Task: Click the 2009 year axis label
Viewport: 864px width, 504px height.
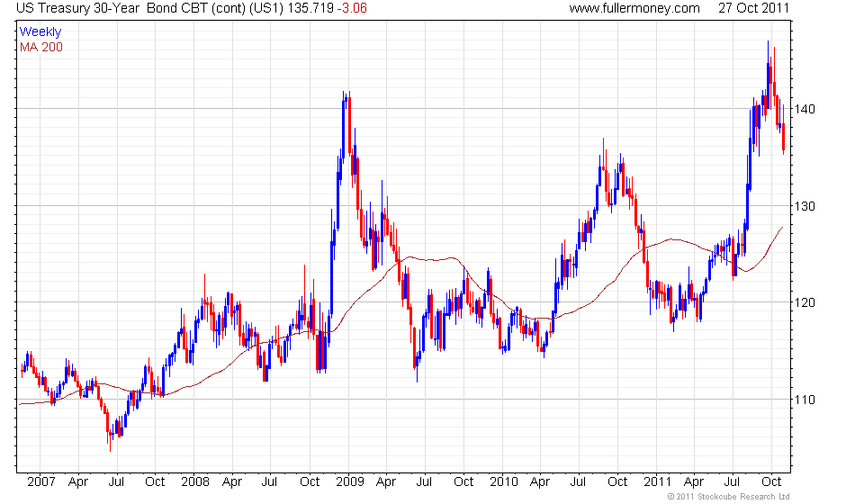Action: pyautogui.click(x=350, y=481)
